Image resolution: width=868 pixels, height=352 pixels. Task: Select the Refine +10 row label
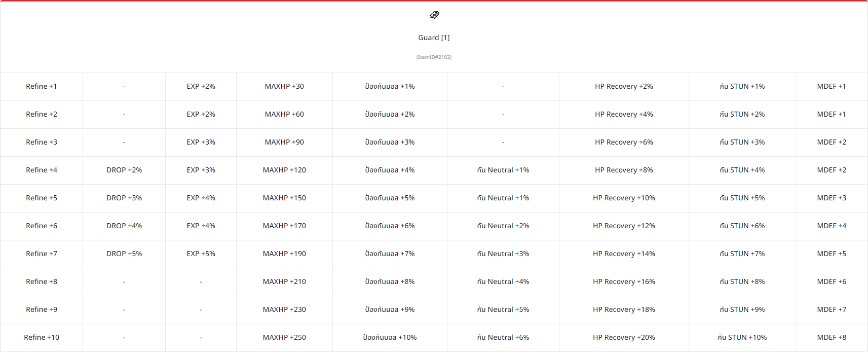pyautogui.click(x=42, y=337)
